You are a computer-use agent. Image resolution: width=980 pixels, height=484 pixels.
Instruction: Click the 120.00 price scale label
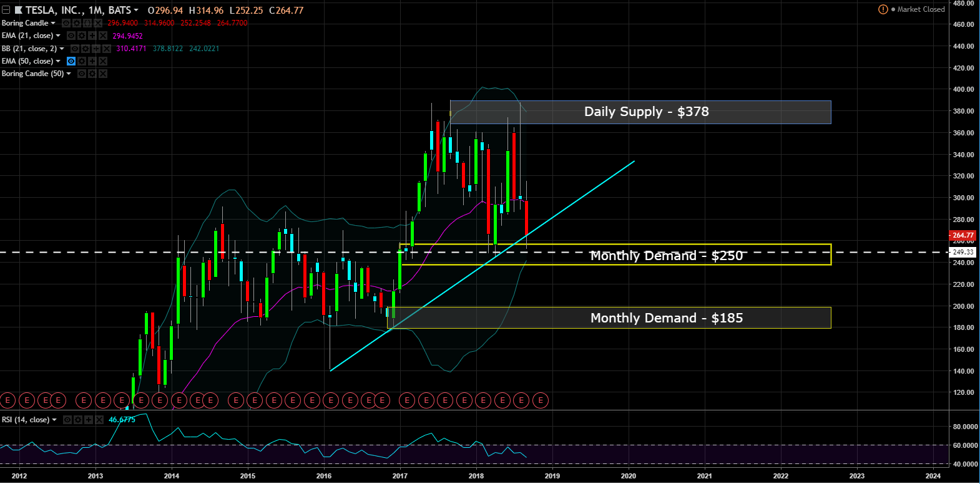964,392
